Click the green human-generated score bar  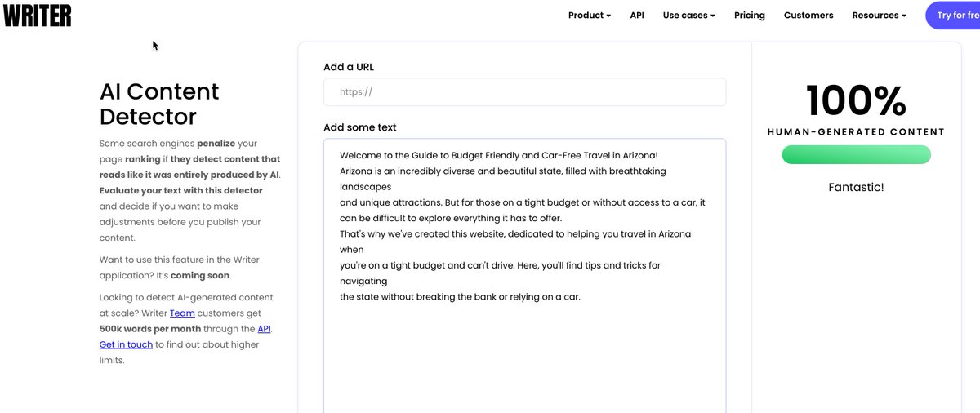click(856, 155)
